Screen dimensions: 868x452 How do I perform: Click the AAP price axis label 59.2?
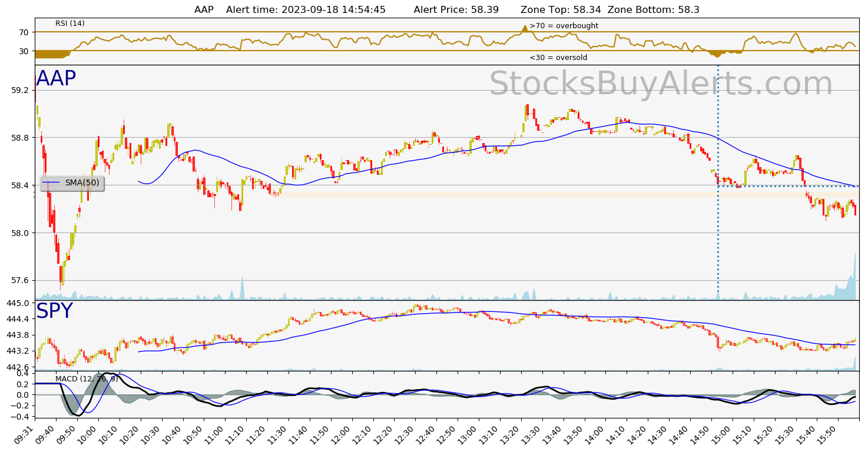pyautogui.click(x=19, y=90)
